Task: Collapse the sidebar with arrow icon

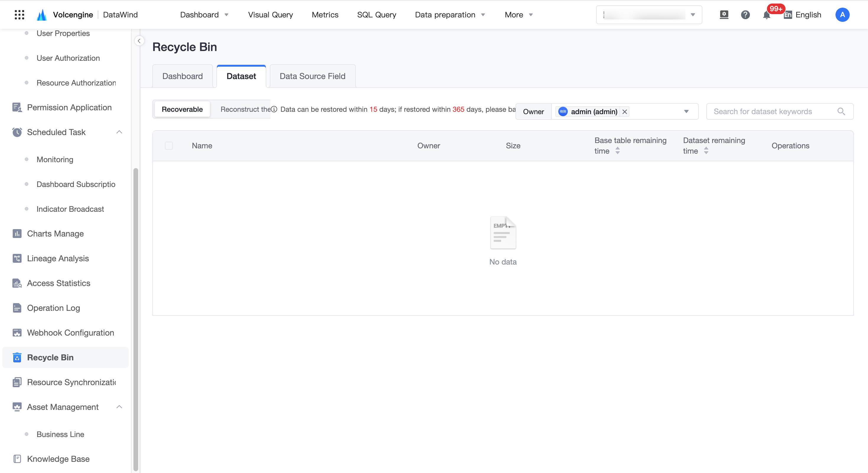Action: [x=139, y=41]
